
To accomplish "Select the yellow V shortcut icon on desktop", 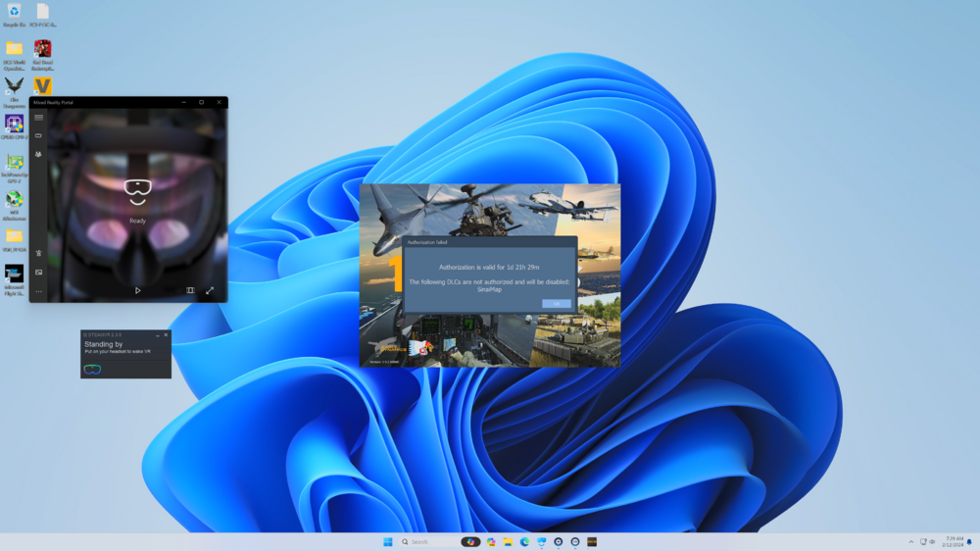I will (42, 85).
